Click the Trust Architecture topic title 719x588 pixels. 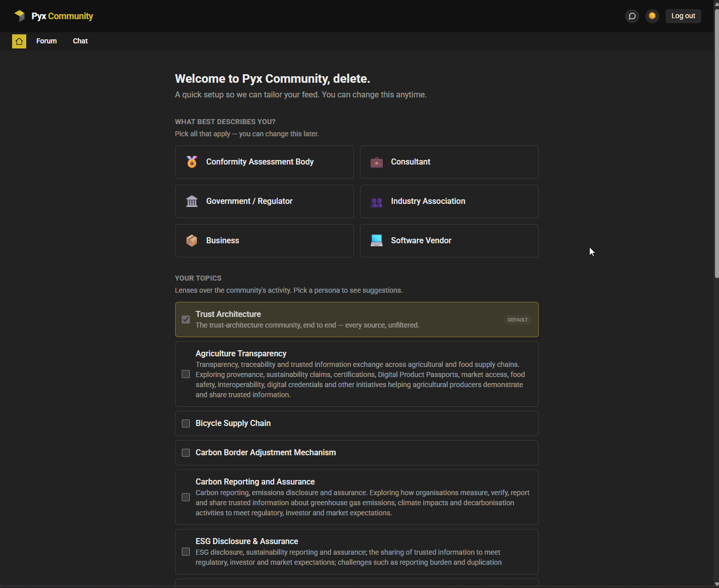coord(228,314)
